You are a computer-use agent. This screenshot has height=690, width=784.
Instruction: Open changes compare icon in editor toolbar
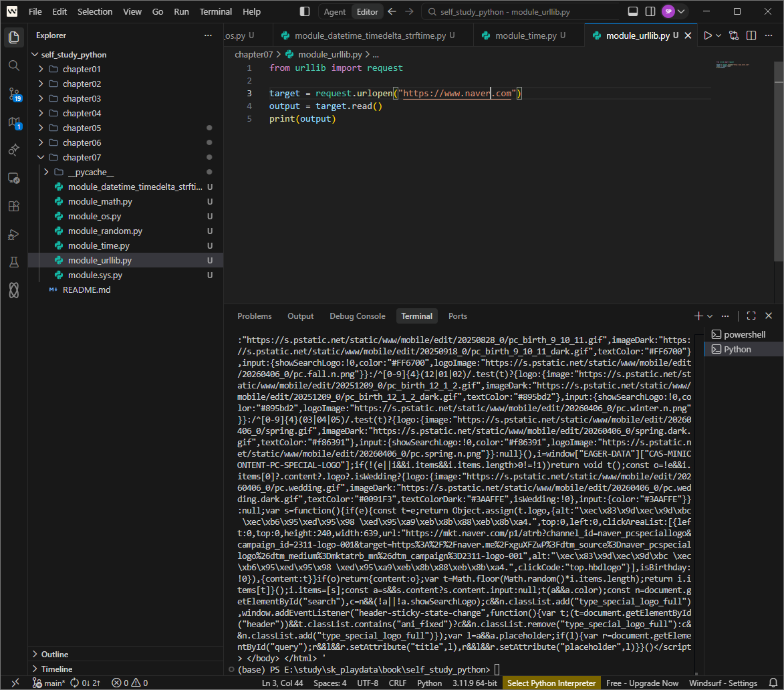733,35
